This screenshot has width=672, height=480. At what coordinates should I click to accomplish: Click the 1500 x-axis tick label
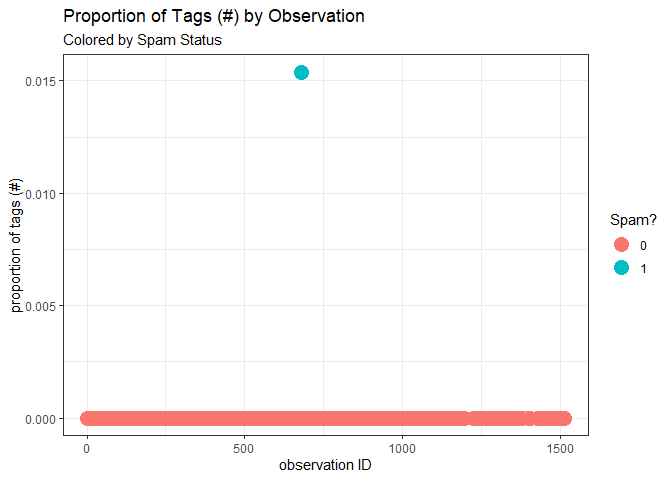coord(560,449)
